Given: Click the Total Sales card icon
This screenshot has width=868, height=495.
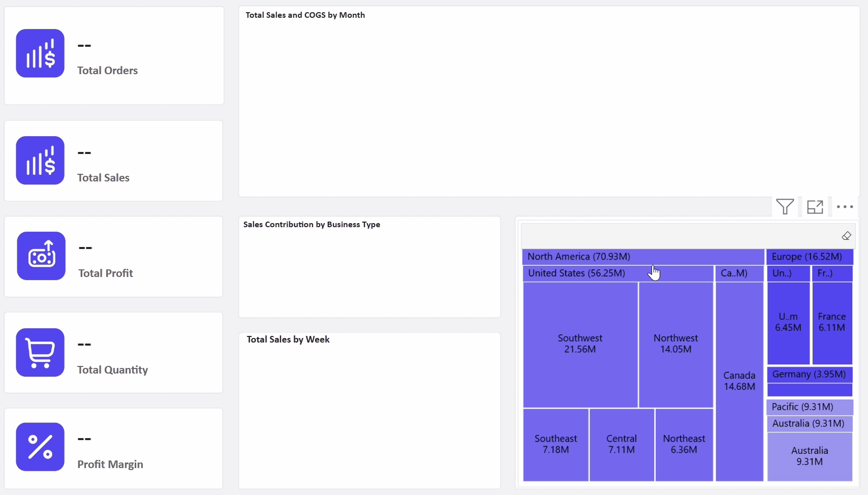Looking at the screenshot, I should [x=40, y=161].
